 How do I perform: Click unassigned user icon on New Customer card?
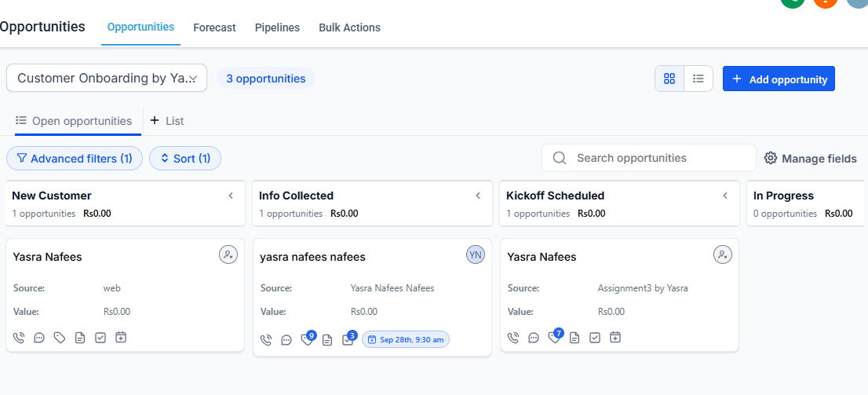point(228,255)
